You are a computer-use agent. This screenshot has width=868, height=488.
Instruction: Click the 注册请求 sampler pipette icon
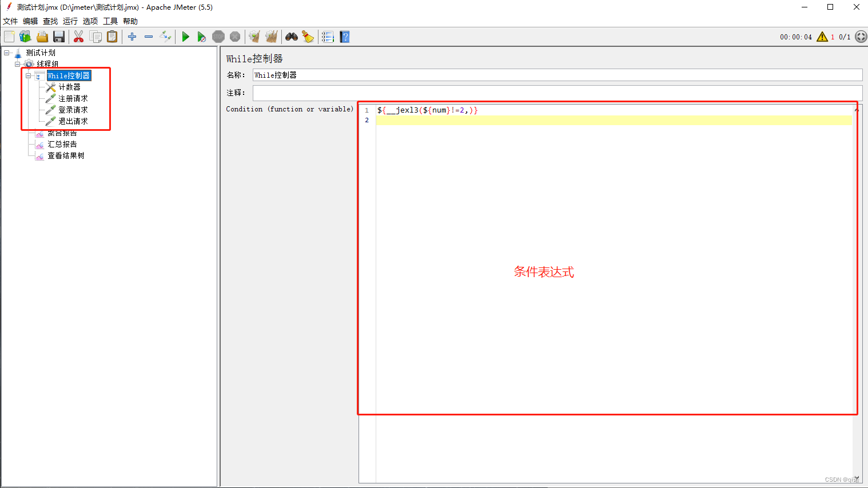click(51, 98)
